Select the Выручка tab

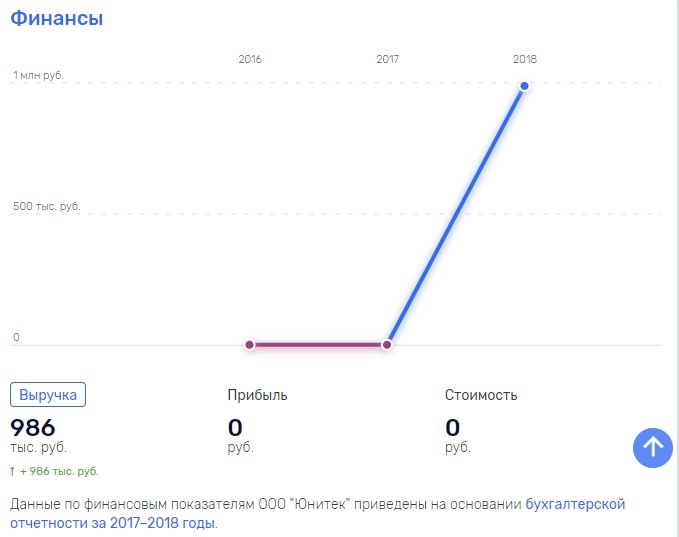click(48, 395)
